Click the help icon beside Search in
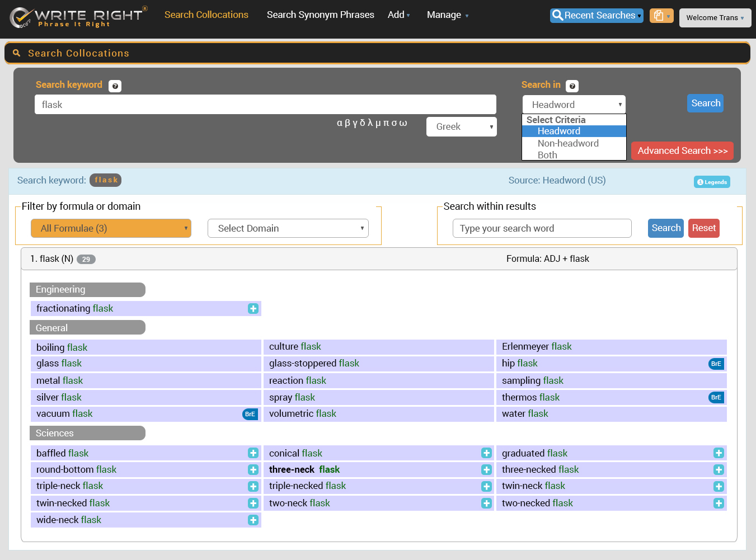Image resolution: width=756 pixels, height=560 pixels. (572, 86)
